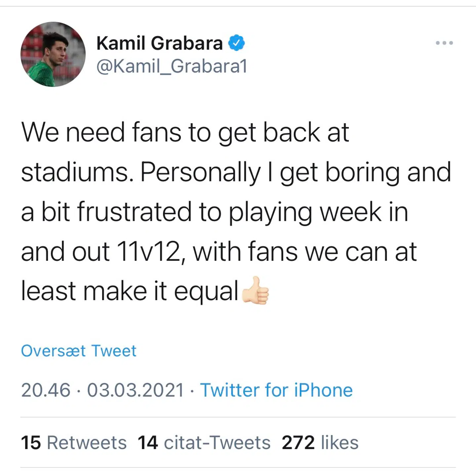Open the three-dot more options menu

click(444, 43)
